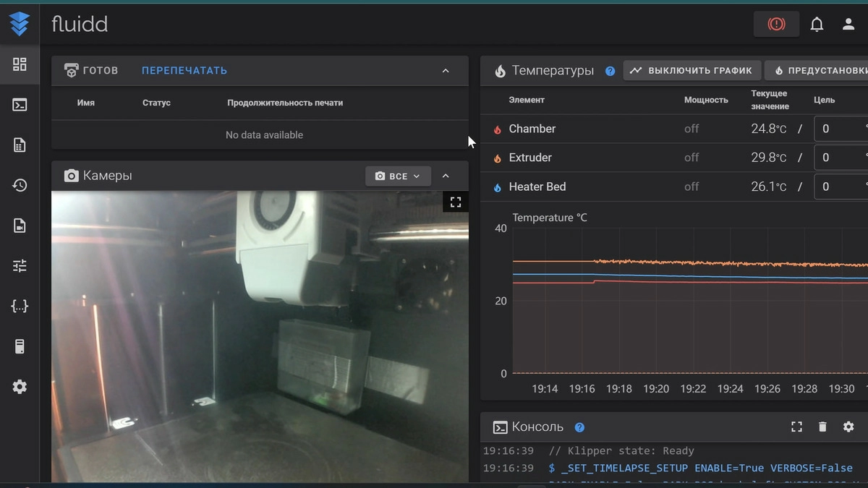View the print History
Screen dimensions: 868x488
[20, 185]
